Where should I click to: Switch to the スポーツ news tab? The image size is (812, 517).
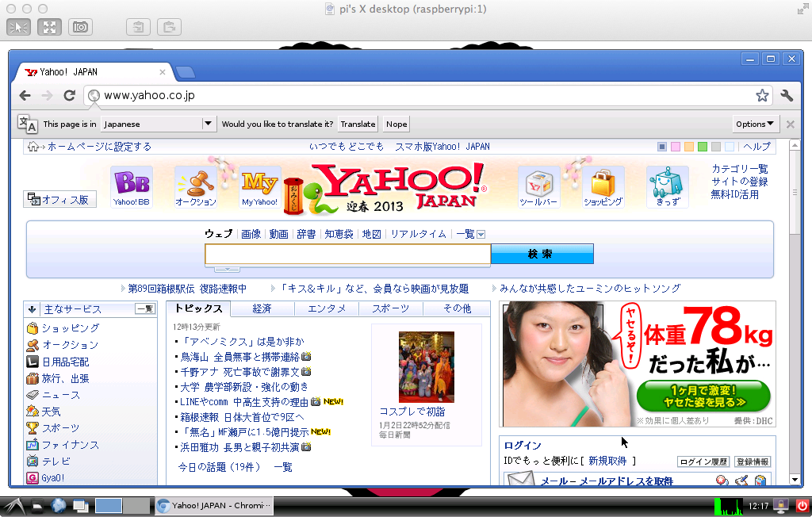click(390, 308)
